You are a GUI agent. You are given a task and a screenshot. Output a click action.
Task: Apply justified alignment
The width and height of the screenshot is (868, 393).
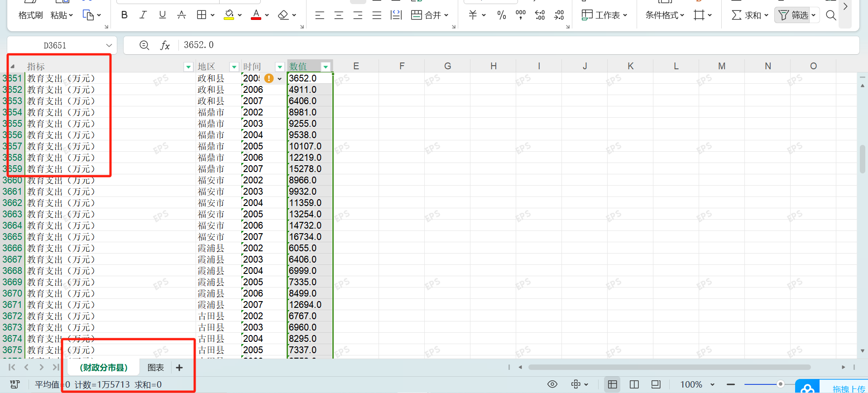pyautogui.click(x=377, y=15)
